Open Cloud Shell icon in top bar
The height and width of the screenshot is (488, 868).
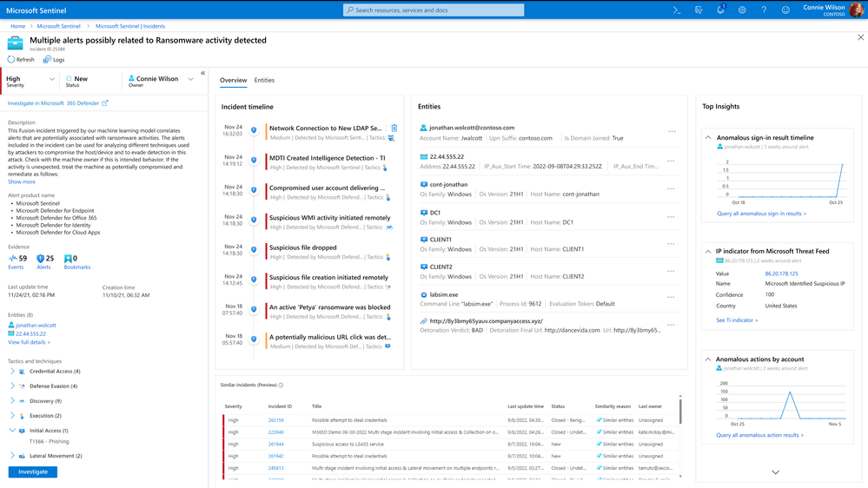click(677, 10)
